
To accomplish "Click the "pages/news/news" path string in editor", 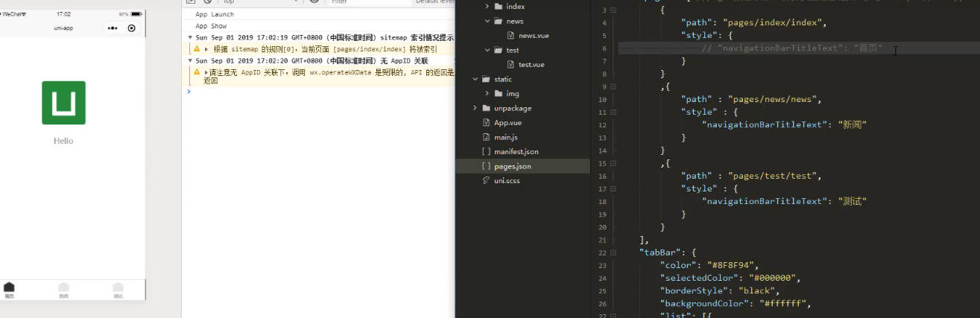I will click(771, 99).
